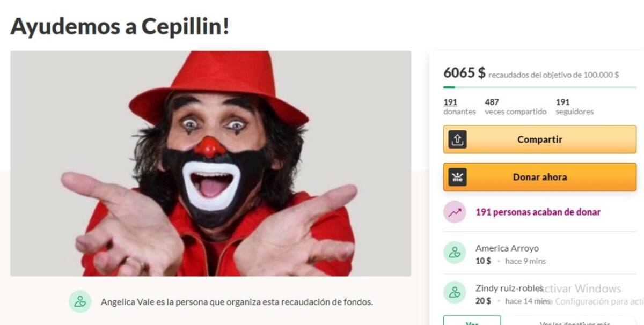Open the 191 donantes link

click(x=459, y=107)
